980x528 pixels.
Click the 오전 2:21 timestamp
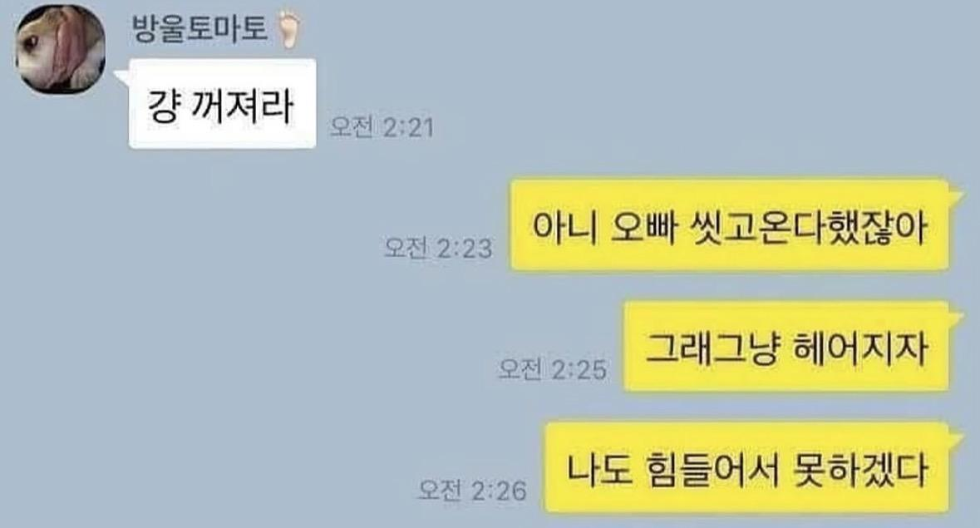382,127
